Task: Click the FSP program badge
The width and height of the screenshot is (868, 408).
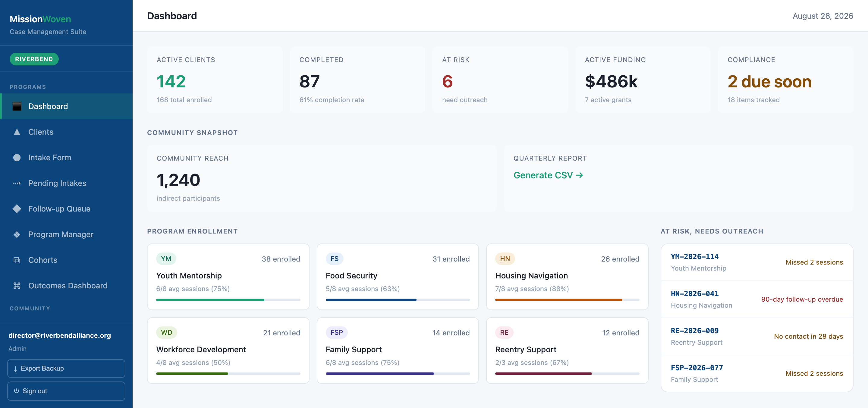Action: [x=337, y=332]
